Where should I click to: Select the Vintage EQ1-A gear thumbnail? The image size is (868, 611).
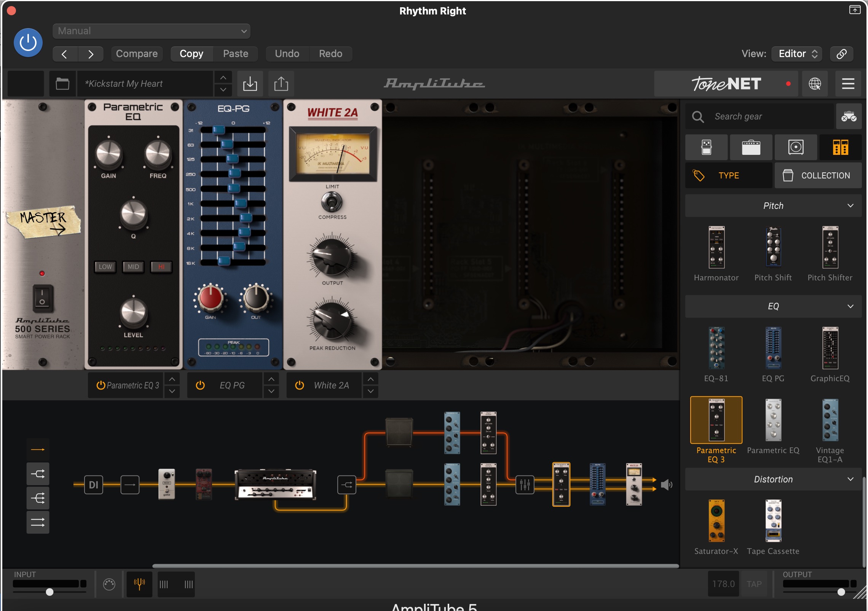click(x=830, y=420)
